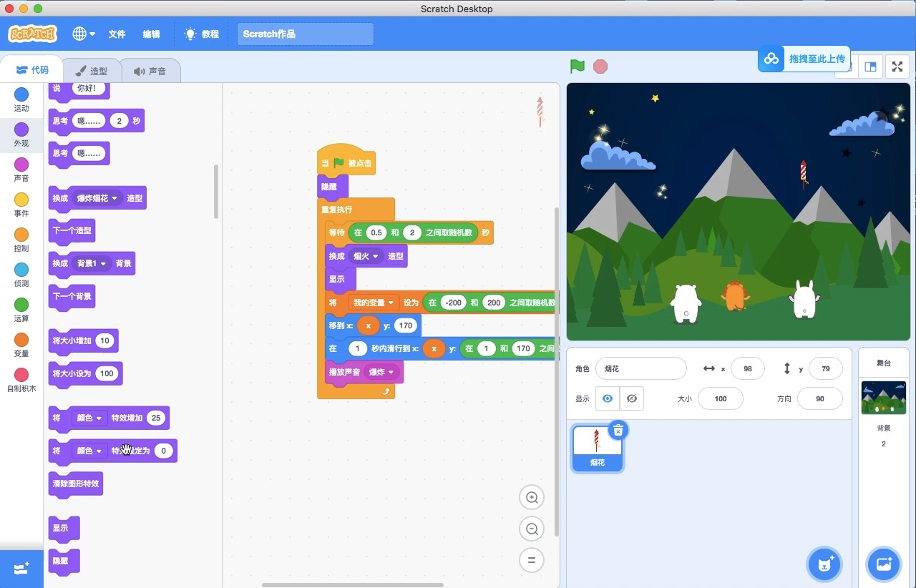Click the red stop sign to halt scripts
Image resolution: width=916 pixels, height=588 pixels.
[600, 66]
